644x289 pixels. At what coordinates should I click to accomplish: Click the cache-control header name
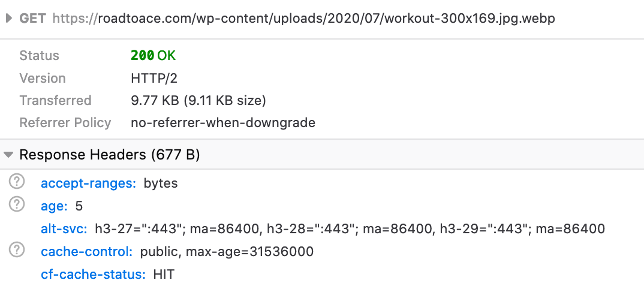[x=87, y=251]
